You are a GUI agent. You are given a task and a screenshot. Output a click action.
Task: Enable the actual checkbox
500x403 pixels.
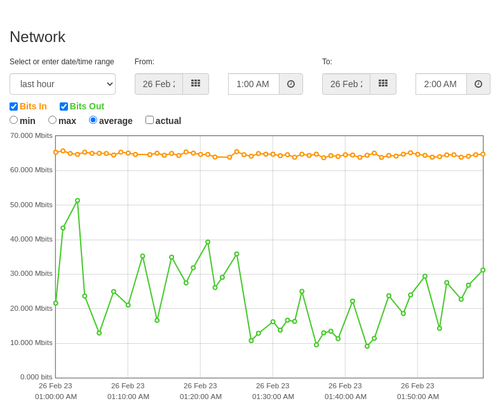(149, 120)
